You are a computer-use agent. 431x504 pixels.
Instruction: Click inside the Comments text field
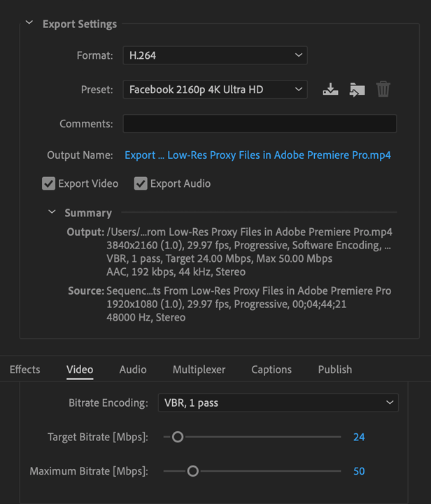pos(260,123)
